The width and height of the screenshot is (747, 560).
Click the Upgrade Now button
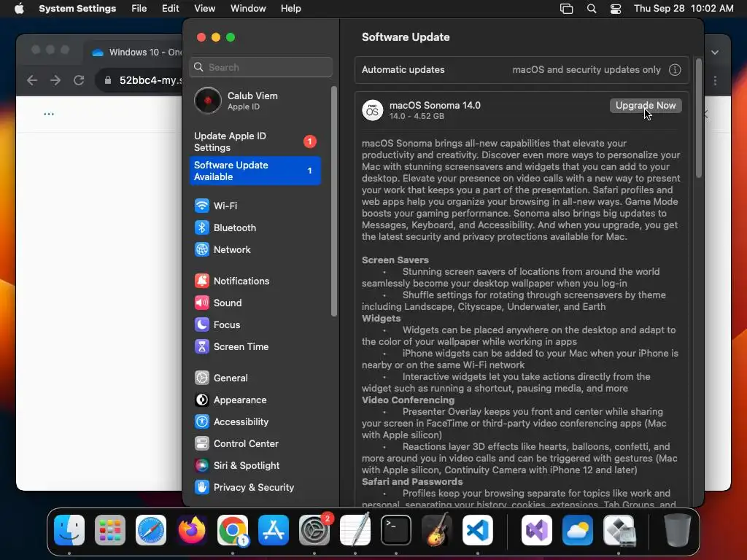pos(646,105)
